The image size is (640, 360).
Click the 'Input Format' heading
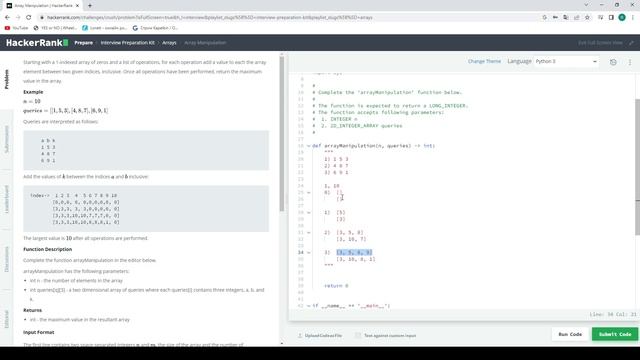pos(39,332)
